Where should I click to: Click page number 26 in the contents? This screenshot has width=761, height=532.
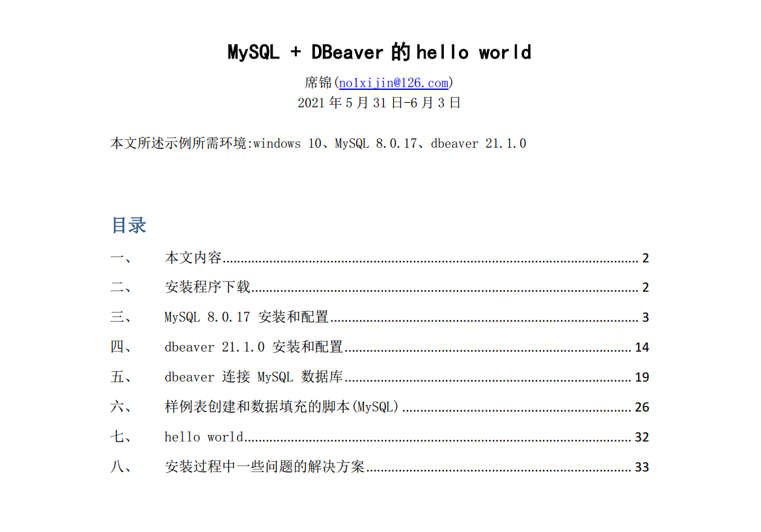pos(642,407)
